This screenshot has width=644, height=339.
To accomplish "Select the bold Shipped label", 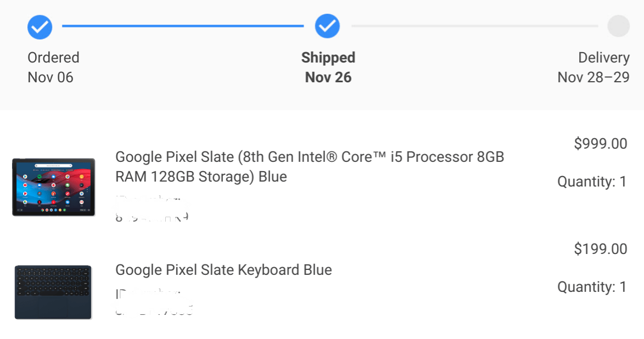I will (x=328, y=58).
